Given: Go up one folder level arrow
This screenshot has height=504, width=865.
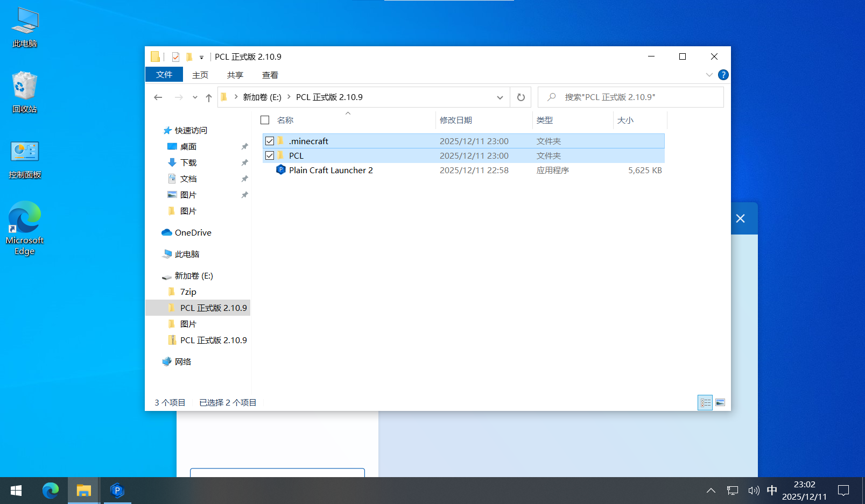Looking at the screenshot, I should click(209, 97).
